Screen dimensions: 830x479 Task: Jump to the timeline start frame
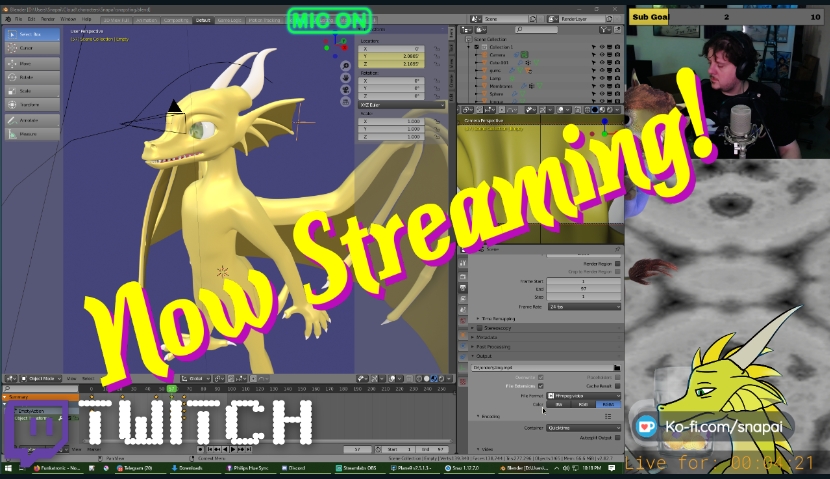pyautogui.click(x=210, y=449)
